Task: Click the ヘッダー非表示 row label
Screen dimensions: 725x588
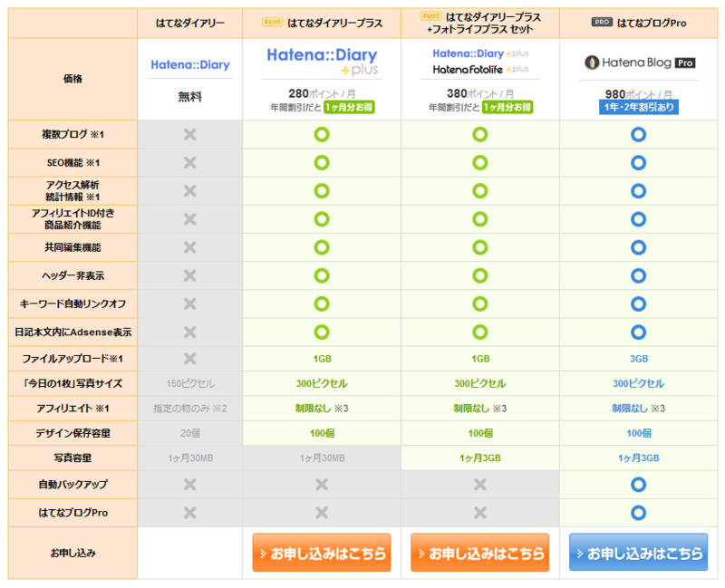Action: click(x=72, y=275)
